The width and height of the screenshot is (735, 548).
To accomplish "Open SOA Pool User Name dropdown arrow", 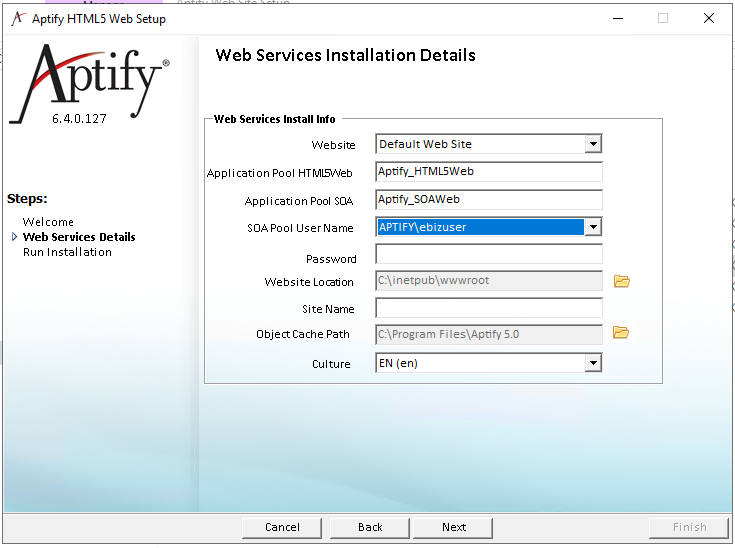I will (x=593, y=227).
